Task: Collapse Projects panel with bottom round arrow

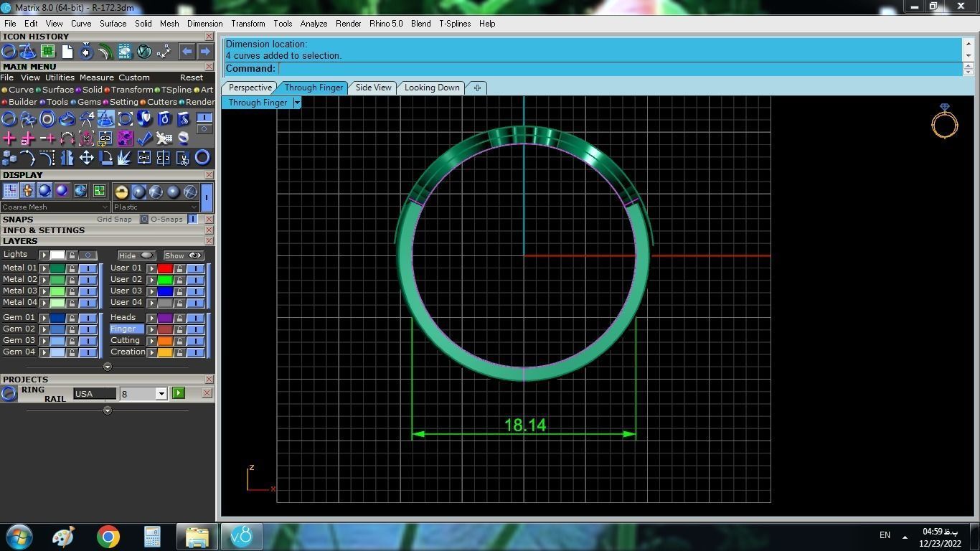Action: 108,411
